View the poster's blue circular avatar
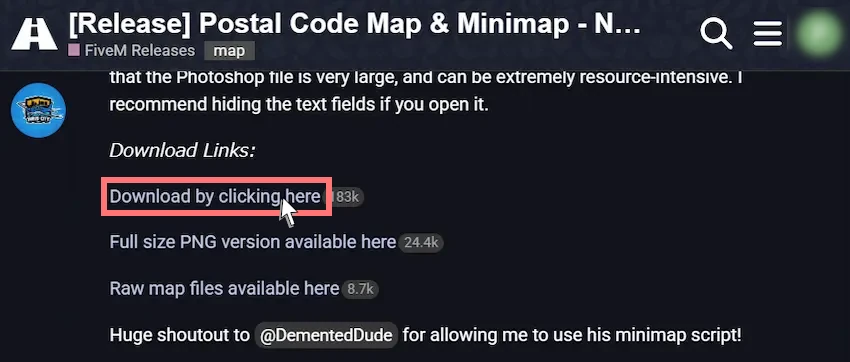This screenshot has height=362, width=850. click(38, 110)
